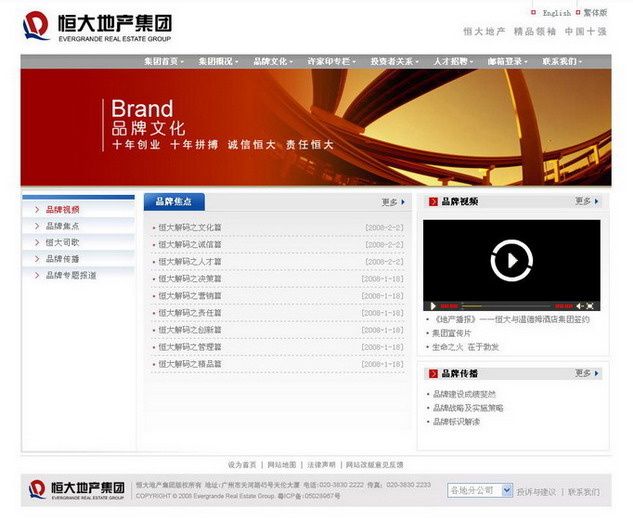Click 网站改版意见反馈 footer link
The image size is (633, 520).
click(375, 465)
